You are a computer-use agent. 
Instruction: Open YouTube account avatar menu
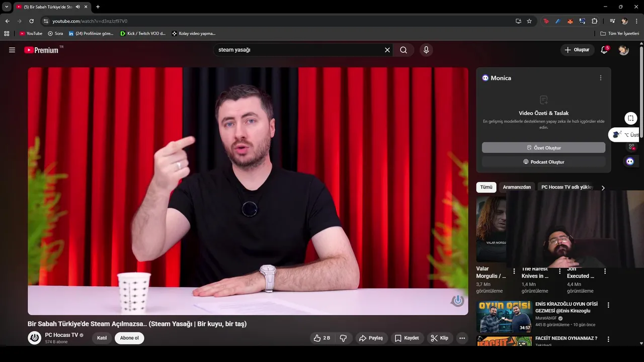(x=623, y=50)
